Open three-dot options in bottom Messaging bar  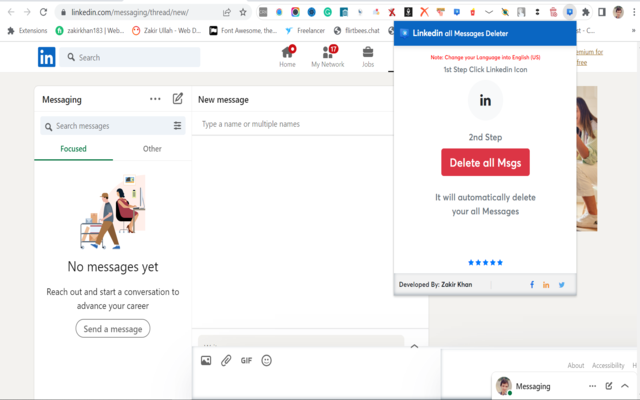[593, 386]
